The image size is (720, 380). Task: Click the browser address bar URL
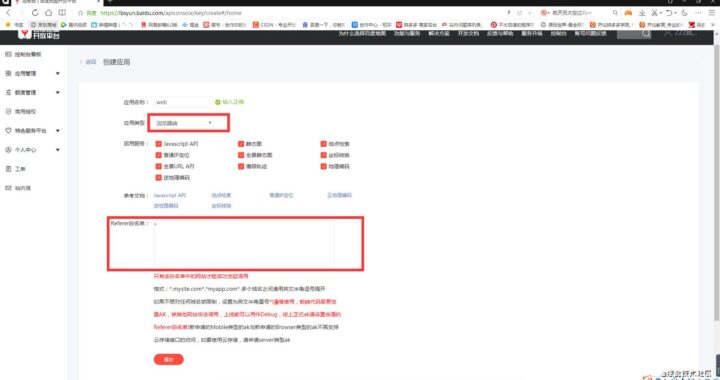(x=170, y=13)
